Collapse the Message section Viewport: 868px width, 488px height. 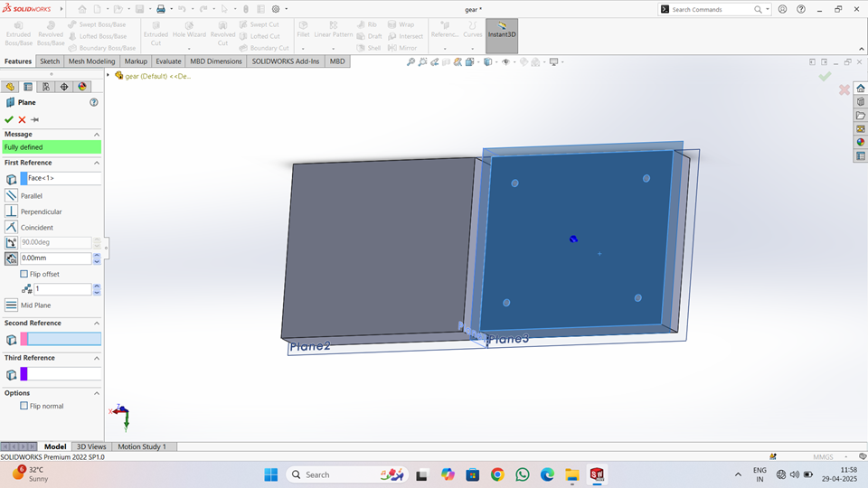pyautogui.click(x=97, y=135)
